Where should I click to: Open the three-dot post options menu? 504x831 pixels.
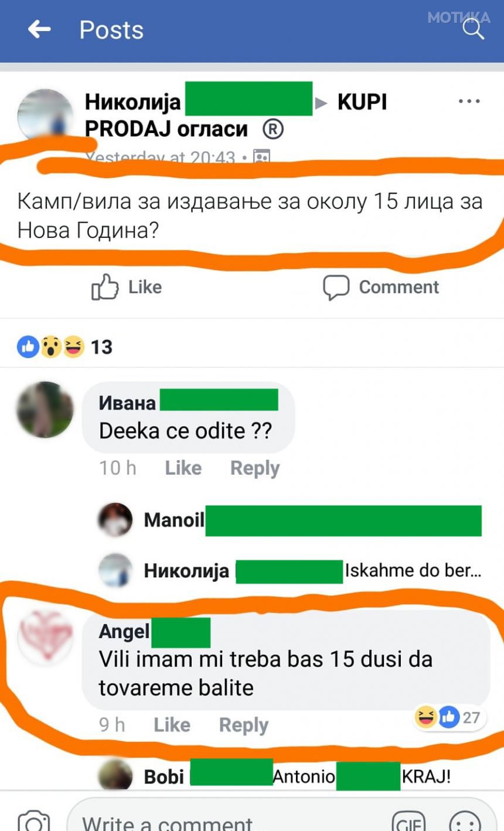469,101
